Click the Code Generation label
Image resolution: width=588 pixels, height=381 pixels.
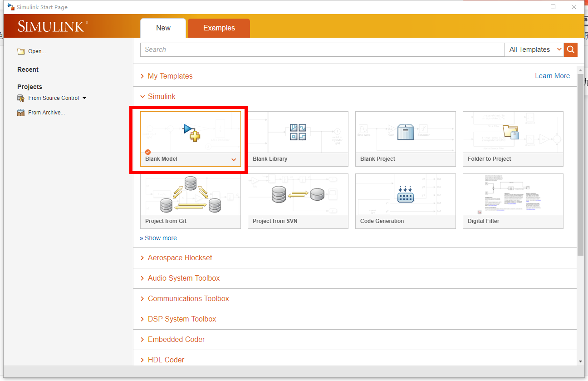(382, 221)
